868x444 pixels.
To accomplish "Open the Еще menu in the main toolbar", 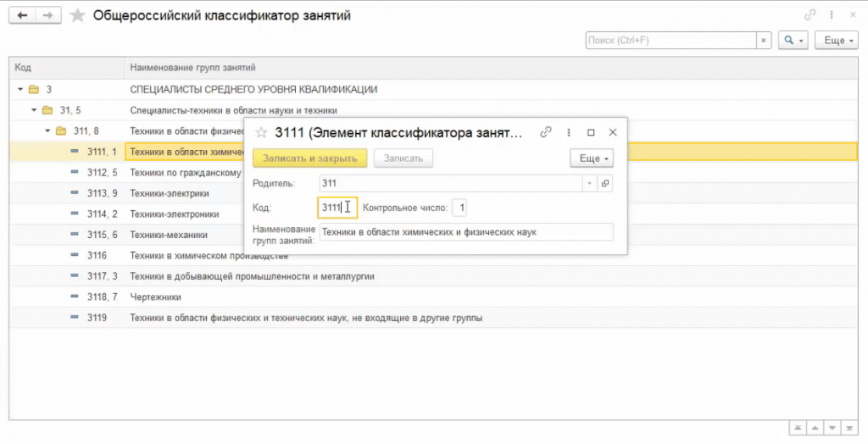I will tap(835, 41).
